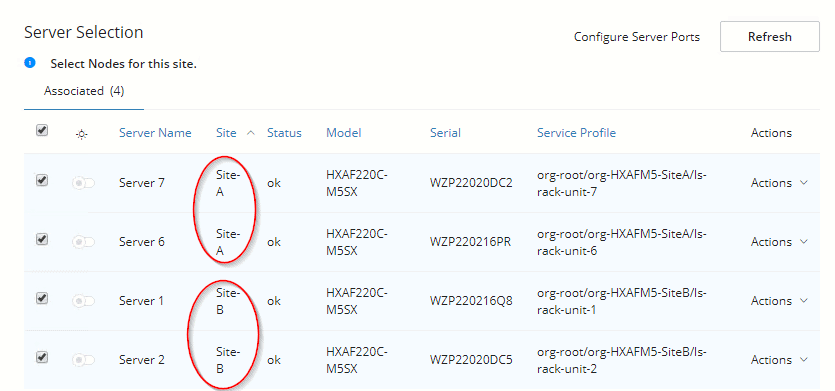Click service profile ending rack-unit-6
Viewport: 835px width, 391px height.
point(621,242)
